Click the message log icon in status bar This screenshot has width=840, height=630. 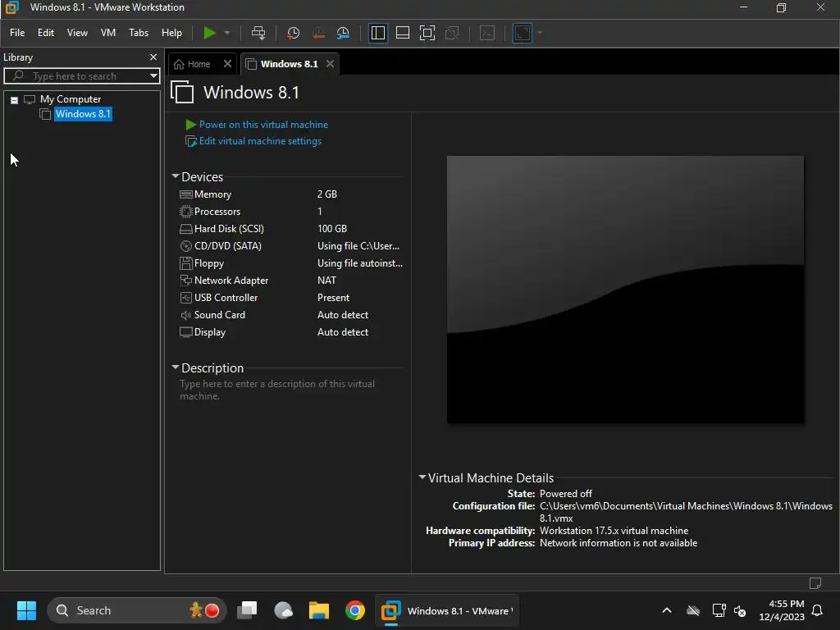[815, 583]
